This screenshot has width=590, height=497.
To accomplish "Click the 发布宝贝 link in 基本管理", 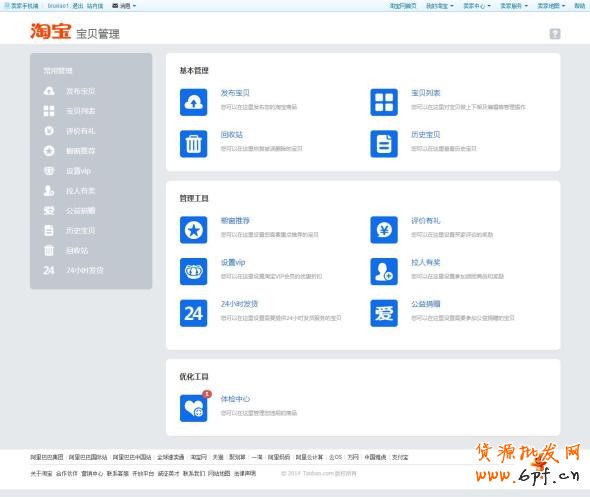I will (x=235, y=93).
